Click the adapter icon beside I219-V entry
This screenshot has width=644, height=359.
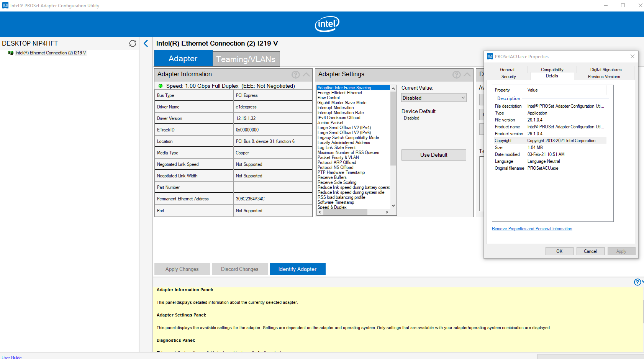[x=10, y=52]
